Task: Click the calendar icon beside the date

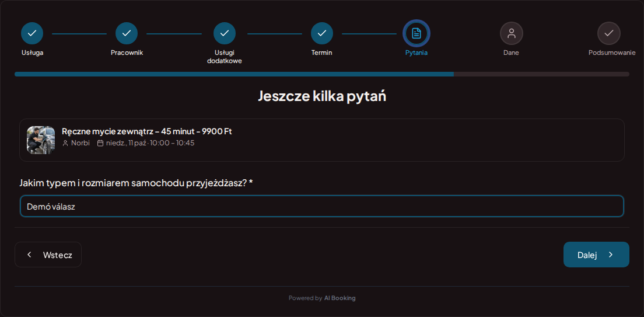Action: pyautogui.click(x=100, y=143)
